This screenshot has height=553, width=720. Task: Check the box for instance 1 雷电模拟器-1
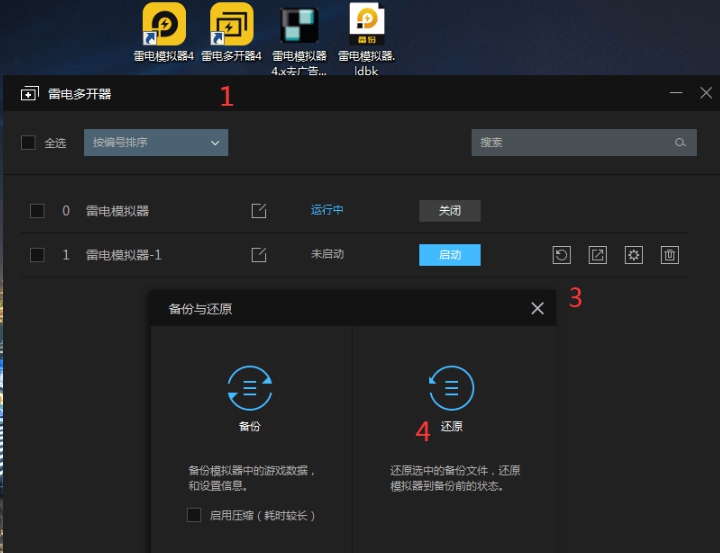37,255
